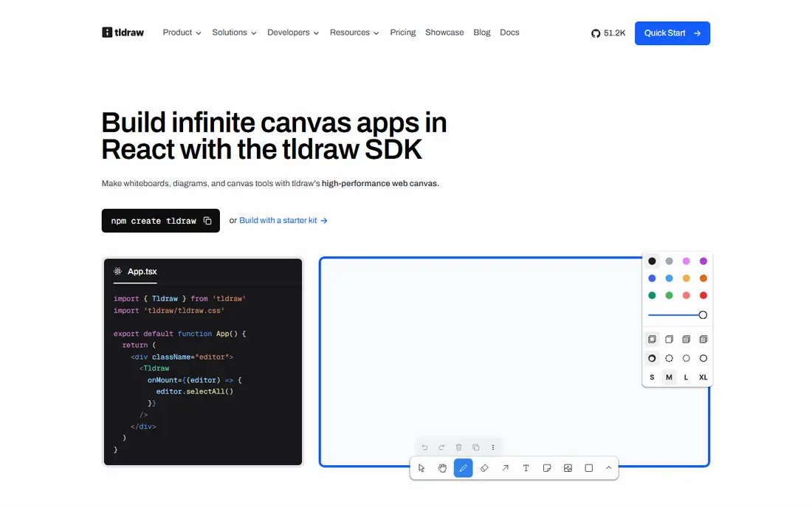812x508 pixels.
Task: Follow the Build with a starter kit link
Action: pyautogui.click(x=283, y=221)
